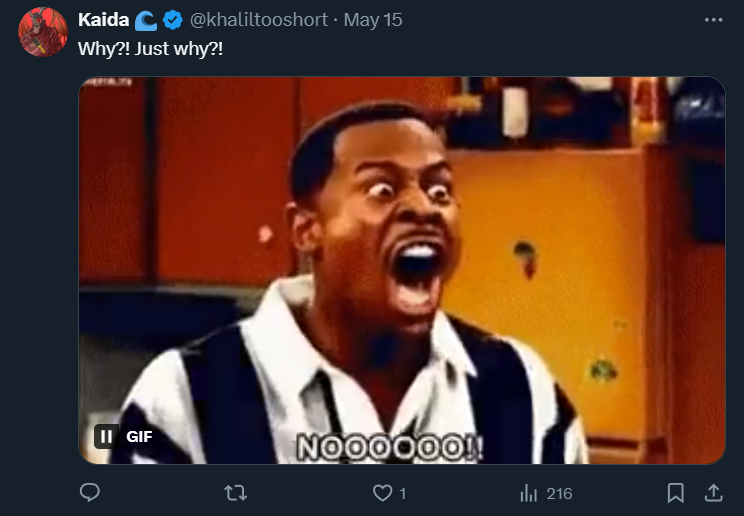Open the May 15 timestamp link
This screenshot has height=516, width=744.
373,20
